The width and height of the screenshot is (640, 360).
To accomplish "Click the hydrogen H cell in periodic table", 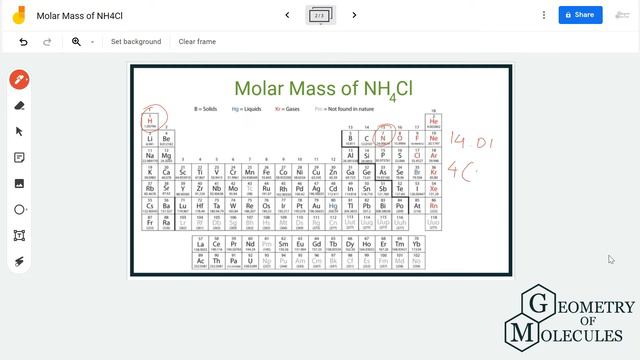I will (150, 122).
